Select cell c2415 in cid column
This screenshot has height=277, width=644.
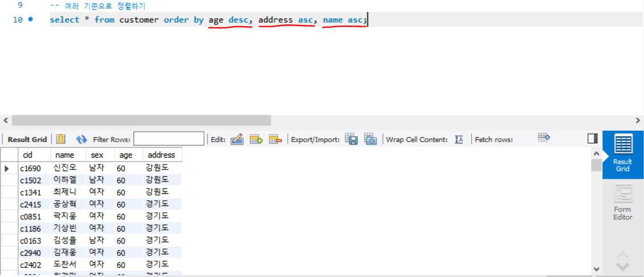(34, 204)
